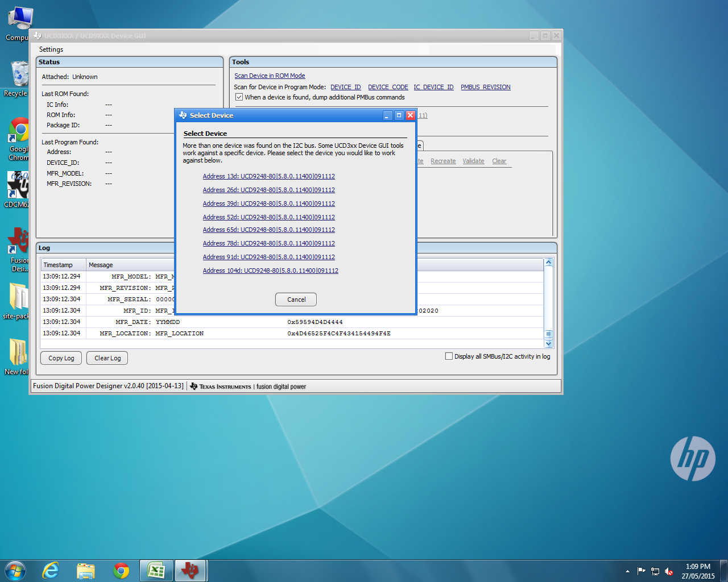Image resolution: width=728 pixels, height=582 pixels.
Task: Enable Display all SMBus/I2C activity in log
Action: pyautogui.click(x=449, y=356)
